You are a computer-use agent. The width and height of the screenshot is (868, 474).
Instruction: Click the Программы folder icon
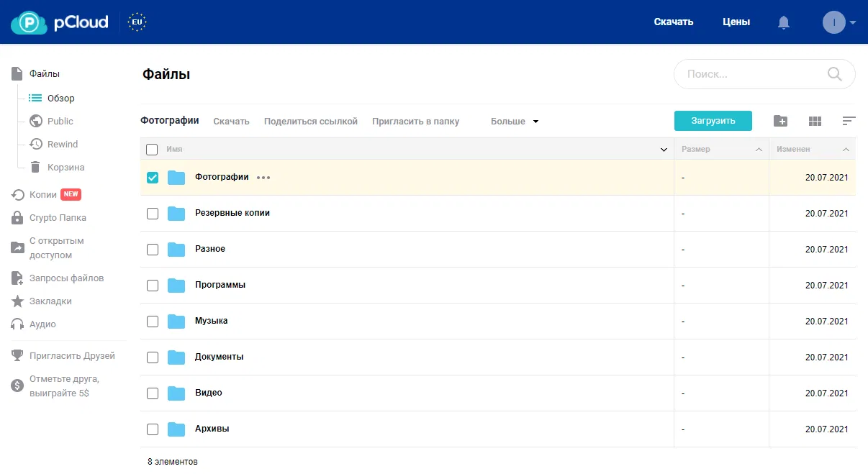click(x=176, y=285)
